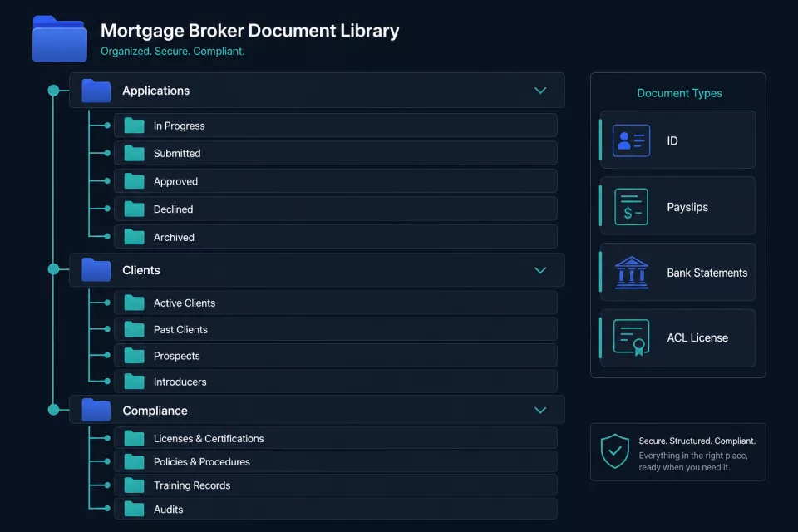Click the Approved teal folder icon
The width and height of the screenshot is (798, 532).
[x=135, y=180]
